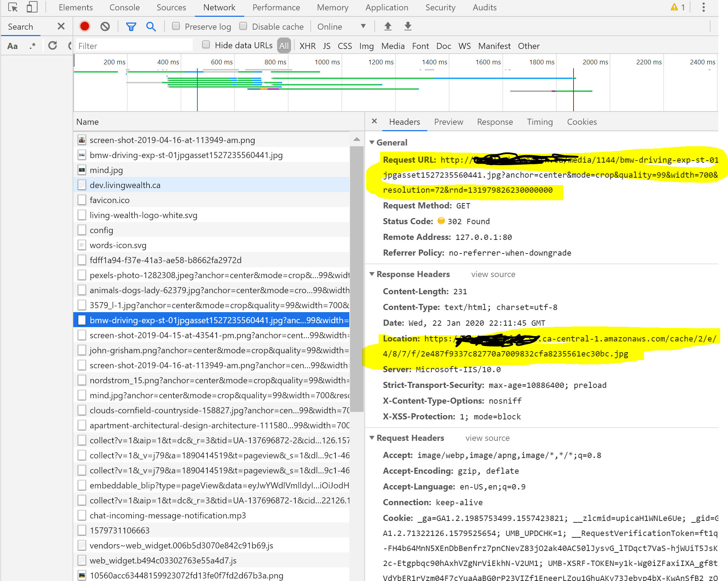This screenshot has height=581, width=728.
Task: Open search with the magnifier icon
Action: [x=151, y=26]
